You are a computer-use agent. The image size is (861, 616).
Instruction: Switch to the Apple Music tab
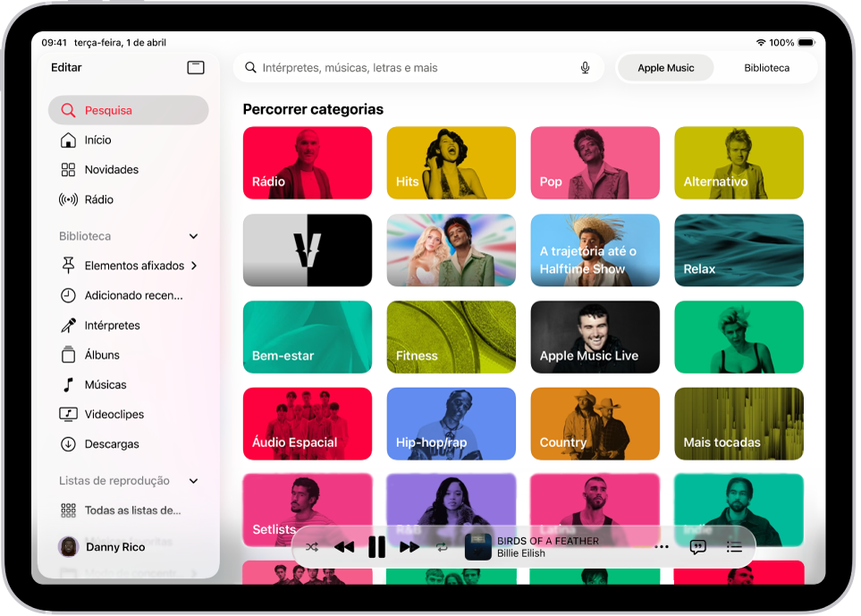[665, 68]
